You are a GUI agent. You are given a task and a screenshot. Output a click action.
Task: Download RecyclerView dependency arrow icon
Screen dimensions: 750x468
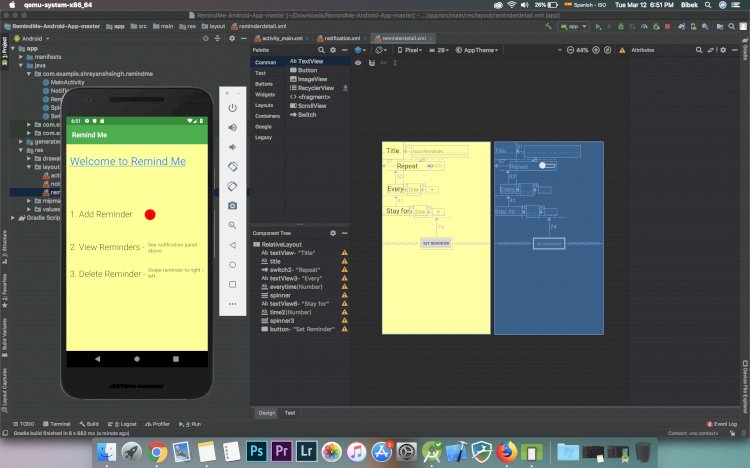(x=345, y=88)
